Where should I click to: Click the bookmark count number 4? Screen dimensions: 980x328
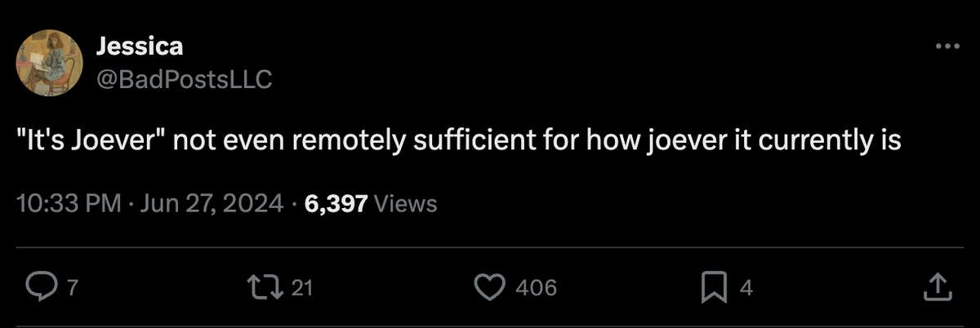click(745, 287)
